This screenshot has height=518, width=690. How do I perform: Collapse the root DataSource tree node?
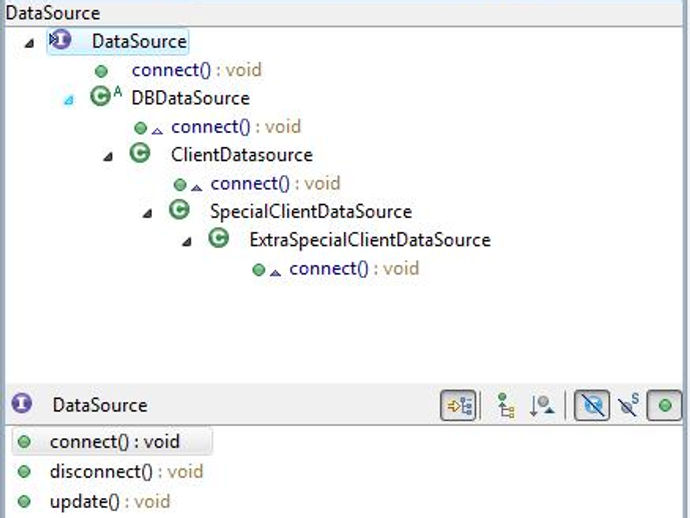(x=29, y=43)
